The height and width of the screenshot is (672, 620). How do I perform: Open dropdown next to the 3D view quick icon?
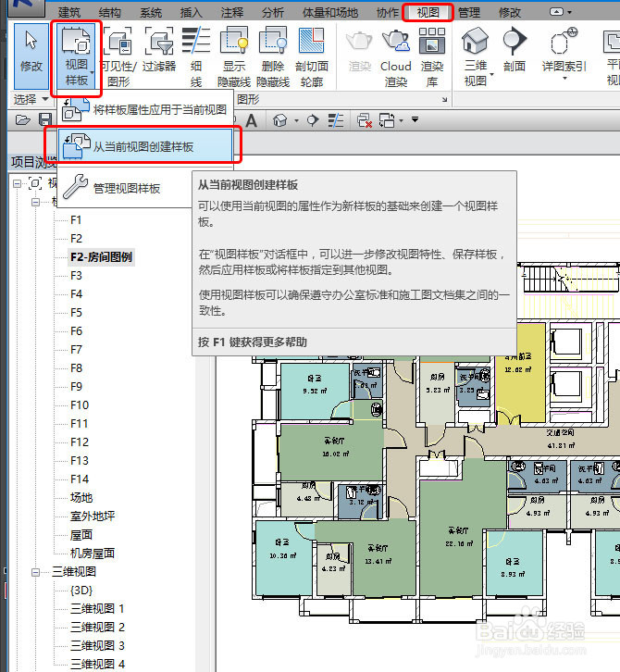tap(296, 121)
